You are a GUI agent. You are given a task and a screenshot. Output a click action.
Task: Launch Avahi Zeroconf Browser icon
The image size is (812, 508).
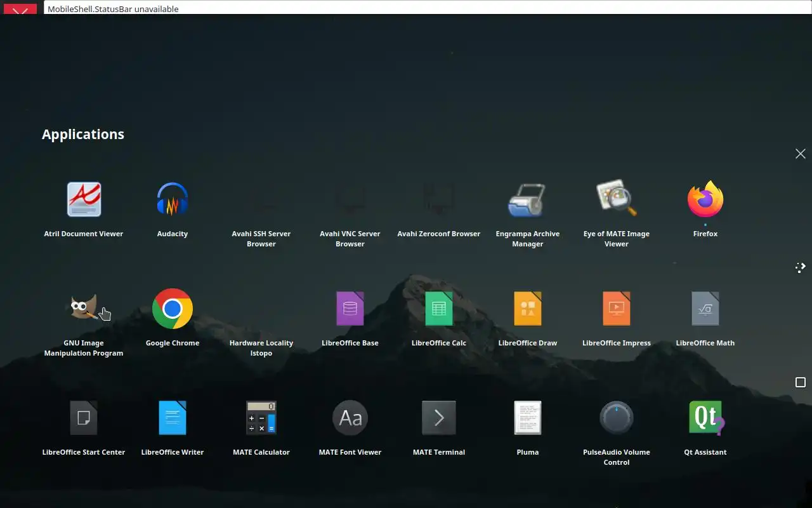pyautogui.click(x=439, y=199)
